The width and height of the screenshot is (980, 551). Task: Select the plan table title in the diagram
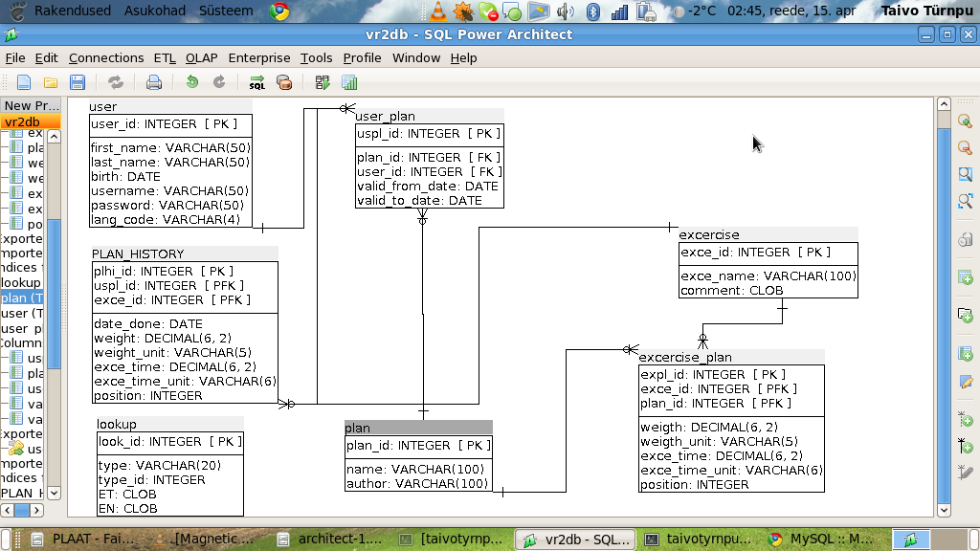(418, 428)
